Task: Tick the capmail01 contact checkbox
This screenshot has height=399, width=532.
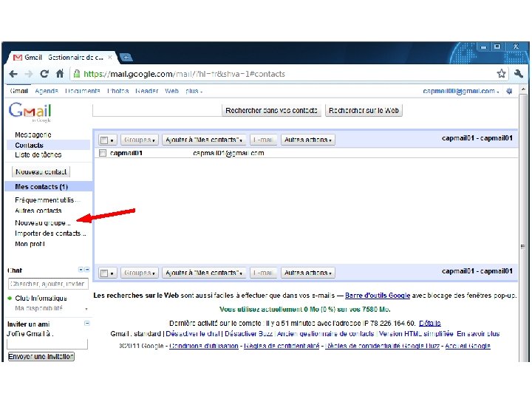Action: [x=103, y=153]
